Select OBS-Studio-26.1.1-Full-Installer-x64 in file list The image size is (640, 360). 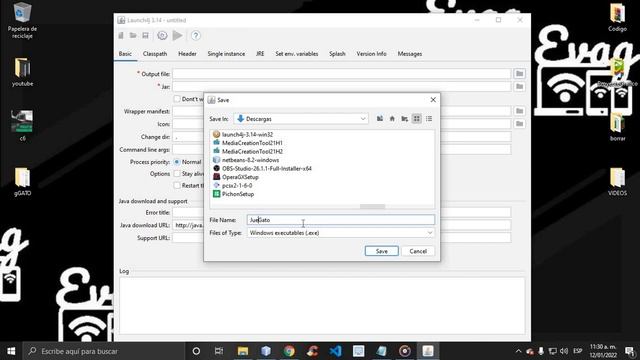pyautogui.click(x=262, y=169)
